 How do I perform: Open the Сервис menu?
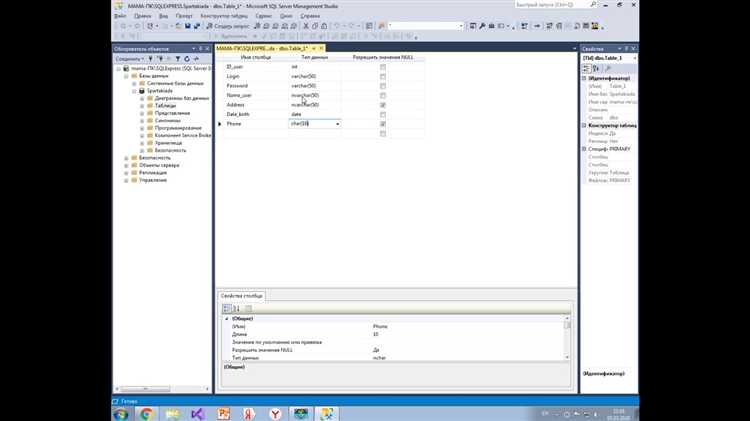tap(264, 16)
